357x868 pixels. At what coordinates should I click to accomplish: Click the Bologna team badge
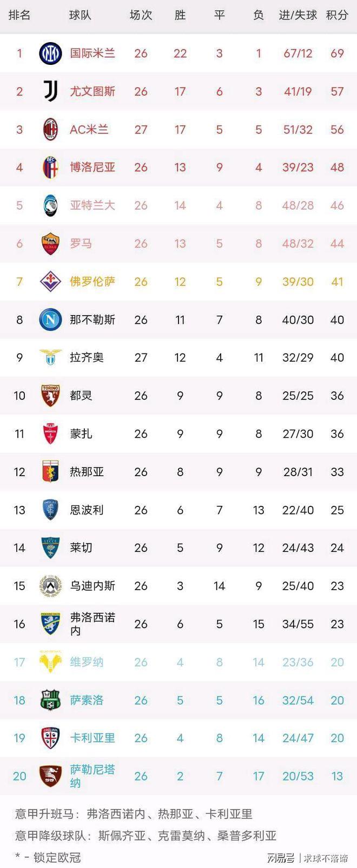[50, 168]
